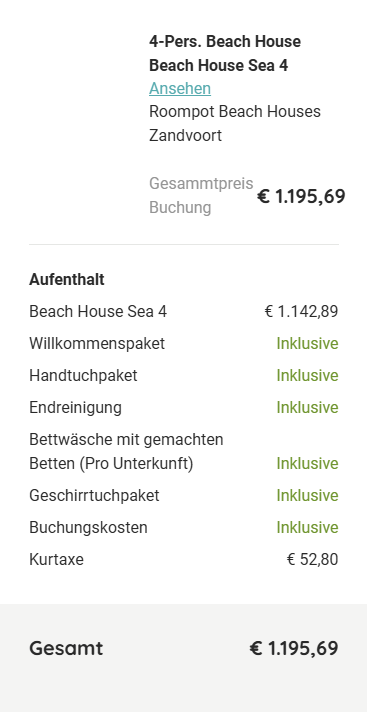This screenshot has height=712, width=367.
Task: Click Bettwäsche mit gemachten Betten item
Action: click(126, 452)
